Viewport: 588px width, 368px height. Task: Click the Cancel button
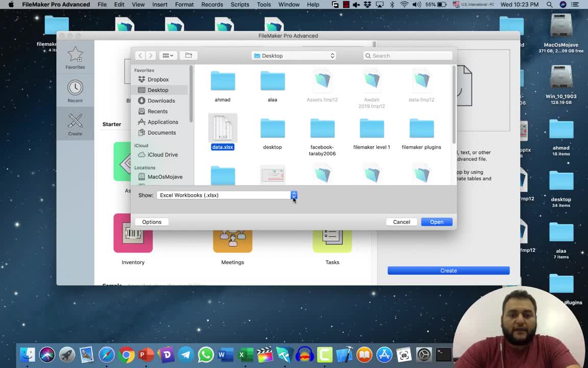[x=401, y=222]
